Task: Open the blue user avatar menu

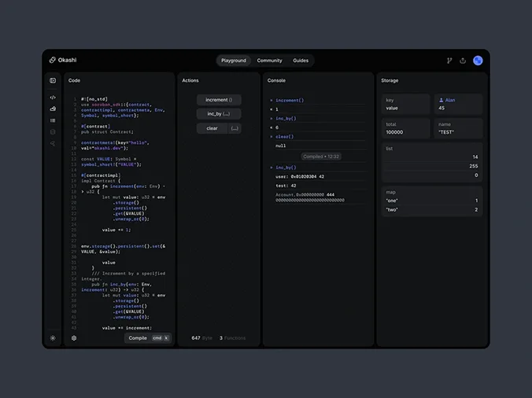Action: pos(478,61)
